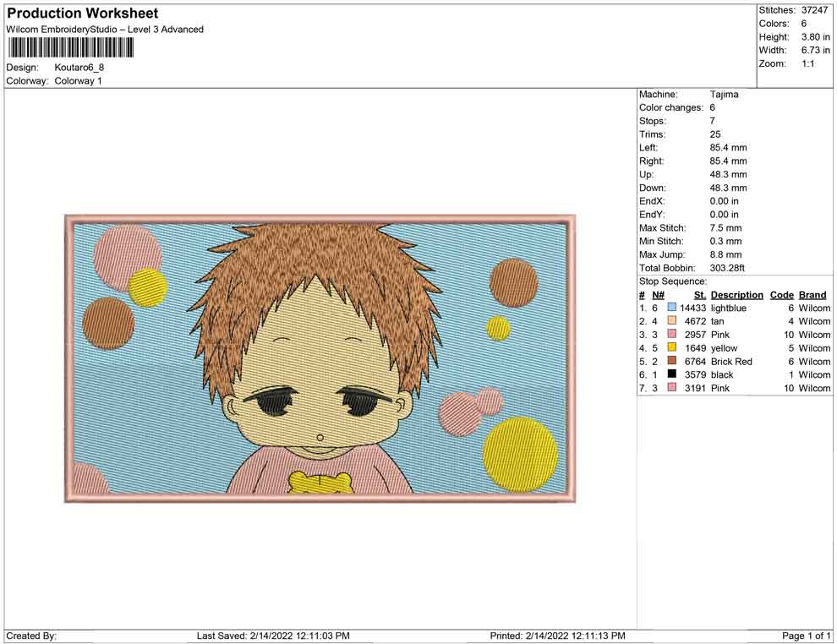Click the 'Colorway 1' value
The image size is (837, 644).
(x=78, y=80)
